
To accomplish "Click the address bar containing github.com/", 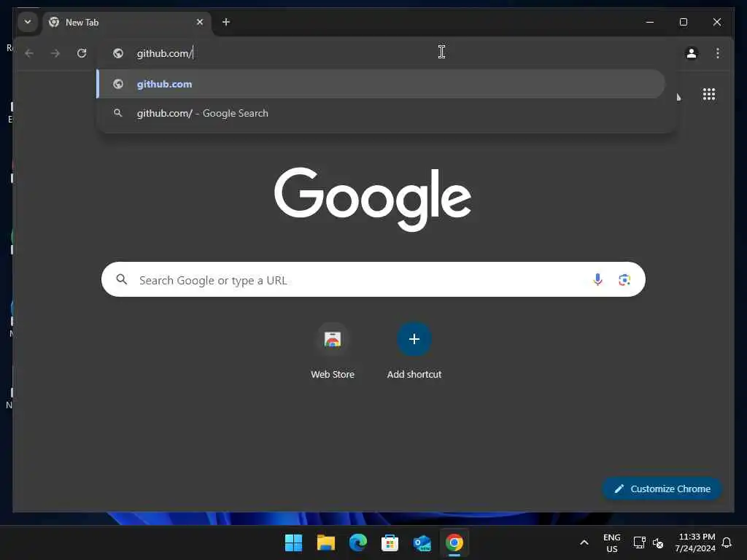I will click(x=386, y=52).
